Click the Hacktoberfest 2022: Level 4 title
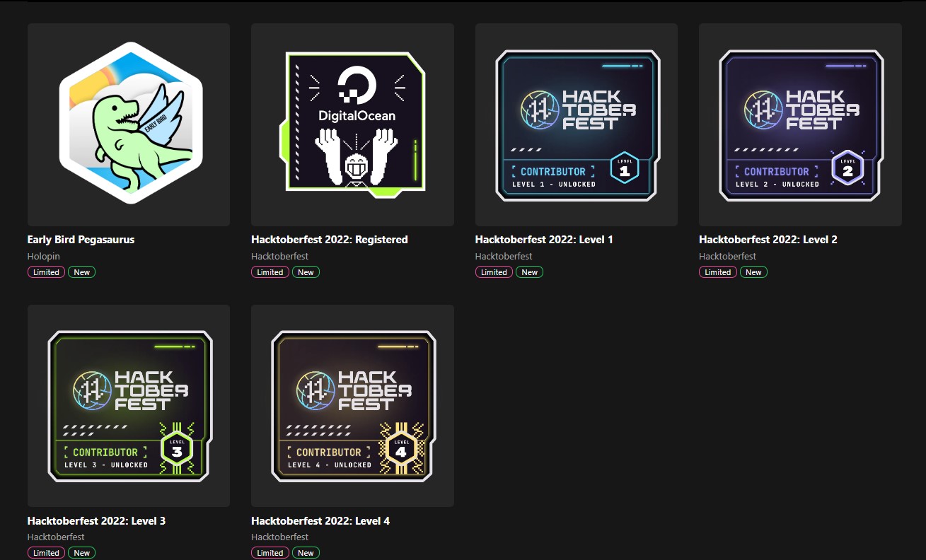The width and height of the screenshot is (926, 560). 320,520
